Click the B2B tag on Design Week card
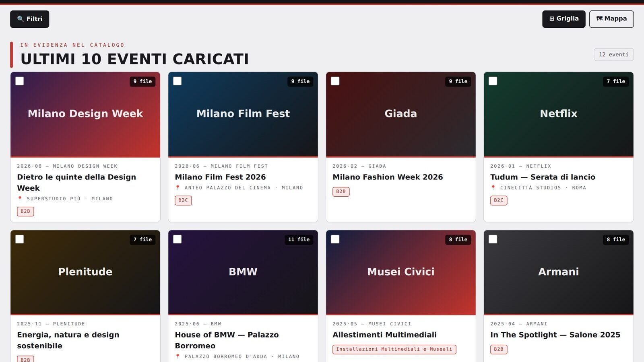644x362 pixels. pos(25,211)
